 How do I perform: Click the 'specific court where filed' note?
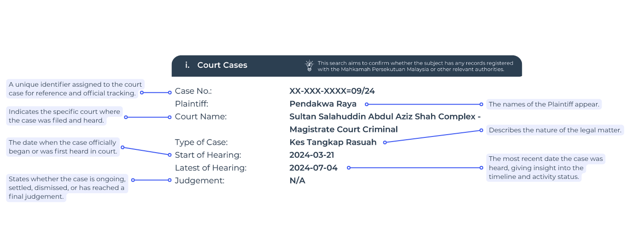click(x=64, y=116)
